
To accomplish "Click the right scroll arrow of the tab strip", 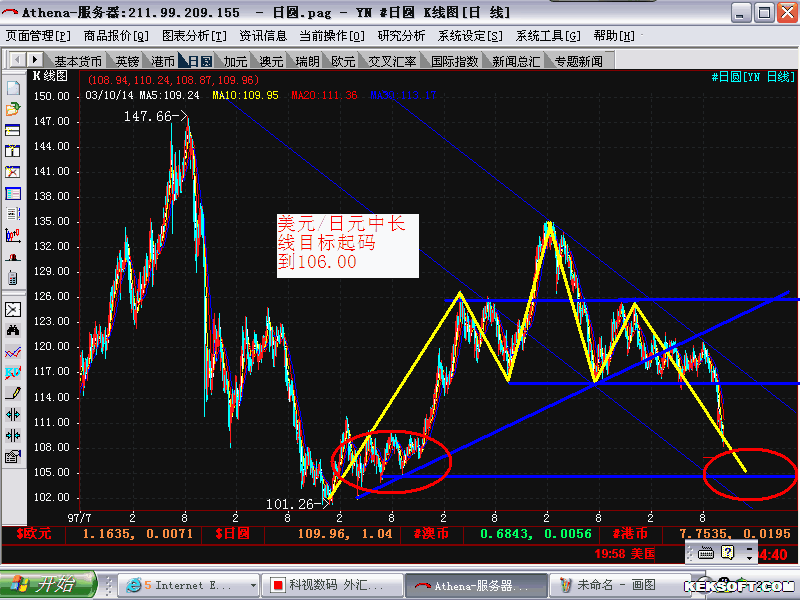I will [x=34, y=60].
